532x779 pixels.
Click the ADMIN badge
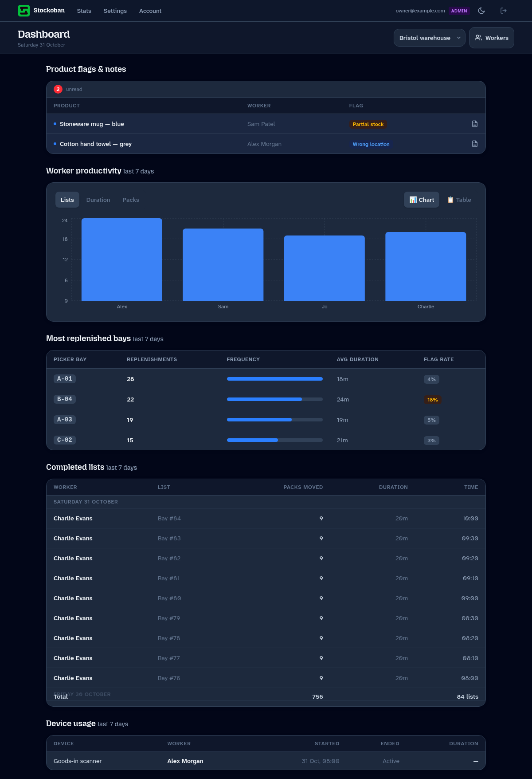coord(459,11)
